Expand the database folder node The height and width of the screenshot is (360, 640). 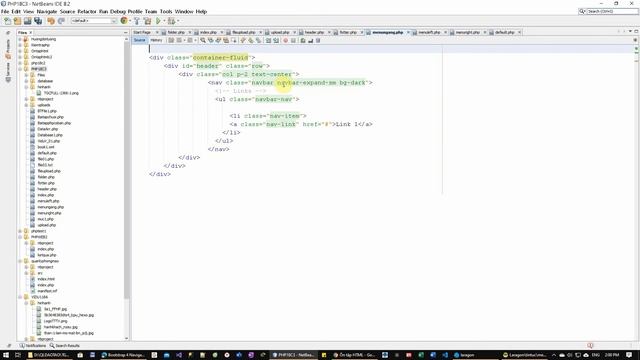pyautogui.click(x=27, y=81)
